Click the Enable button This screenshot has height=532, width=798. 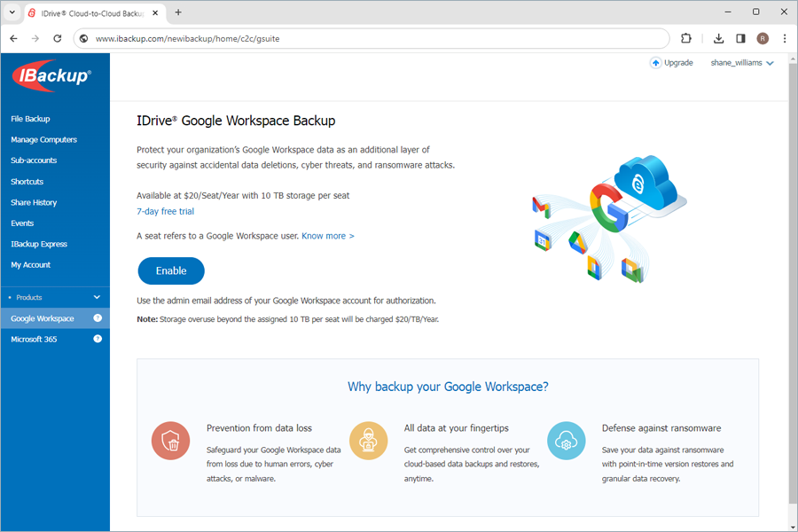(x=171, y=270)
